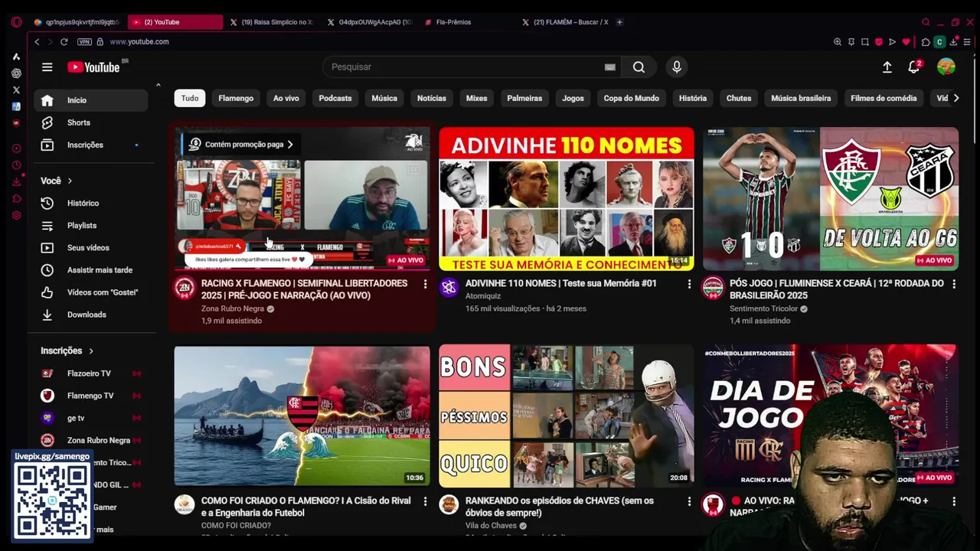Open browser downloads icon in toolbar
This screenshot has width=980, height=551.
click(x=953, y=42)
